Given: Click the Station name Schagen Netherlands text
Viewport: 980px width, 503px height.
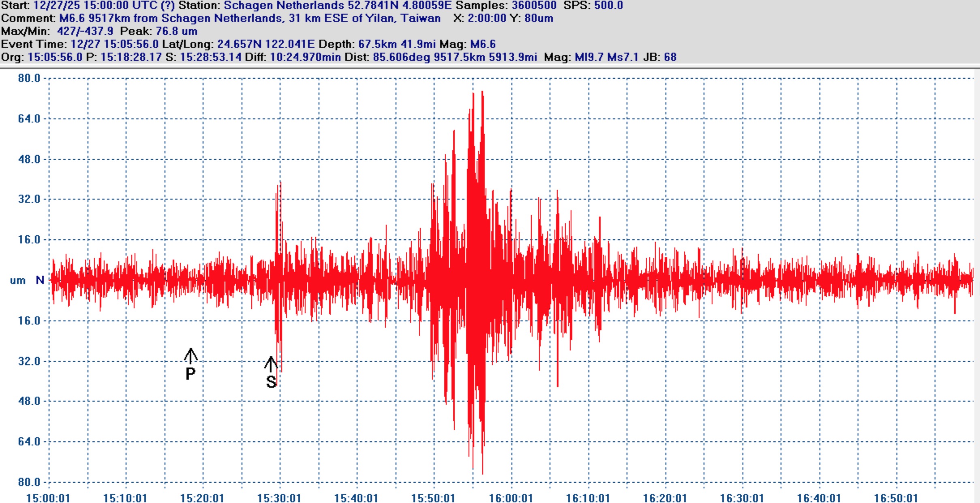Looking at the screenshot, I should pyautogui.click(x=284, y=6).
